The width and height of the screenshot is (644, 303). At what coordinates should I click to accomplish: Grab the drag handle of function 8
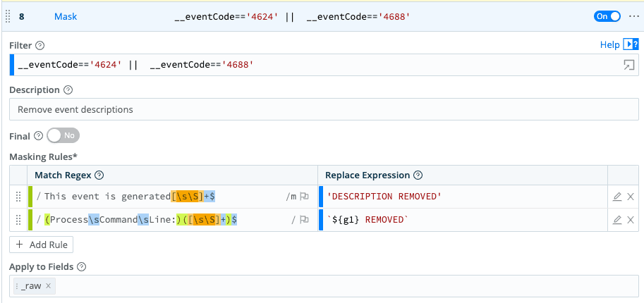click(8, 16)
